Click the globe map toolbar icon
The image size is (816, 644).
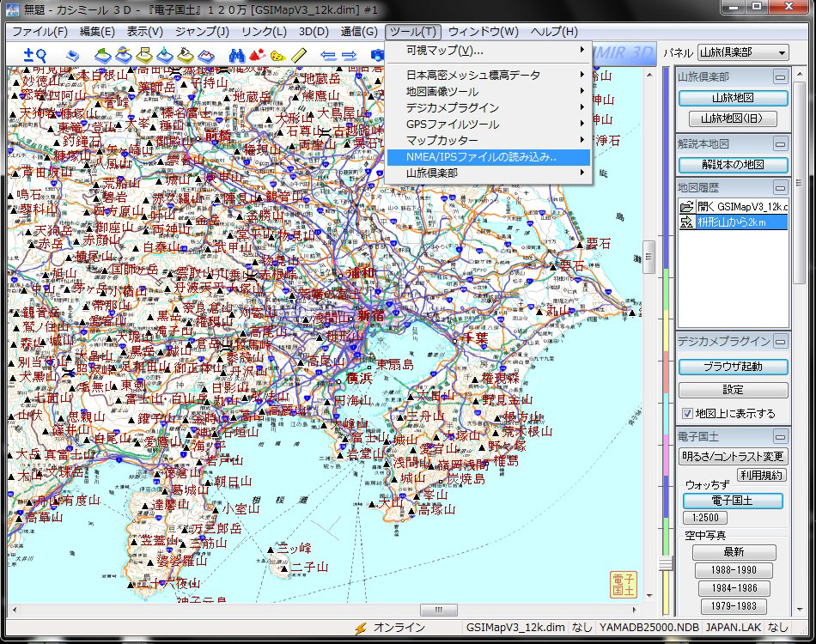point(124,55)
